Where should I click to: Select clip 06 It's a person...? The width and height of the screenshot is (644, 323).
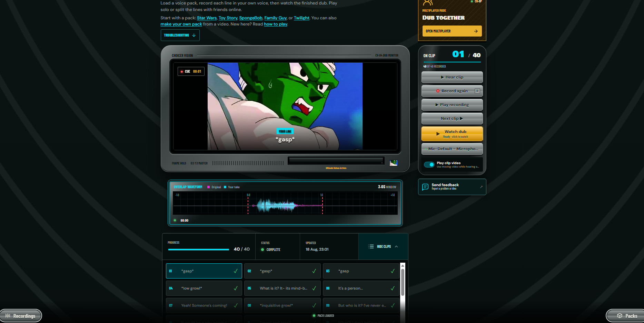(361, 288)
